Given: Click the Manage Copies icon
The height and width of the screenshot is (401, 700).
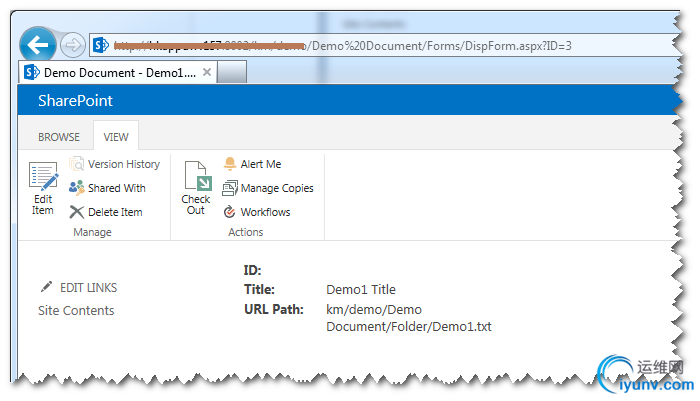Looking at the screenshot, I should (x=230, y=188).
